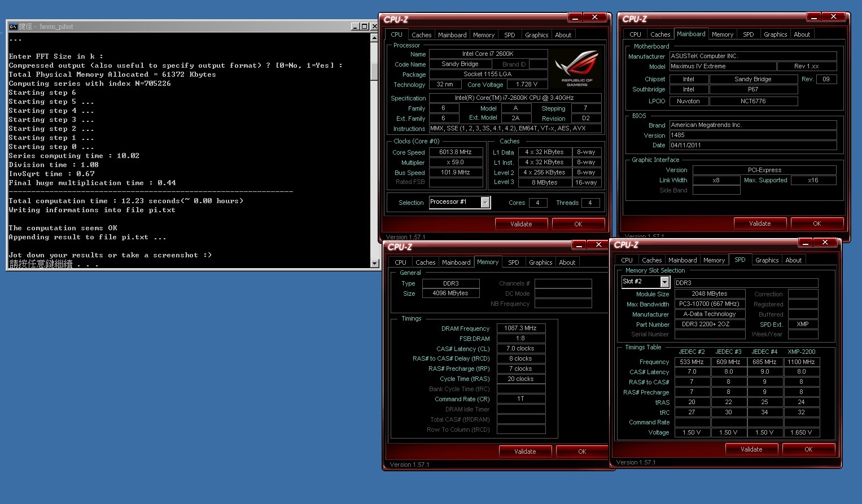Image resolution: width=862 pixels, height=504 pixels.
Task: Click OK in the CPU tab window
Action: (578, 224)
